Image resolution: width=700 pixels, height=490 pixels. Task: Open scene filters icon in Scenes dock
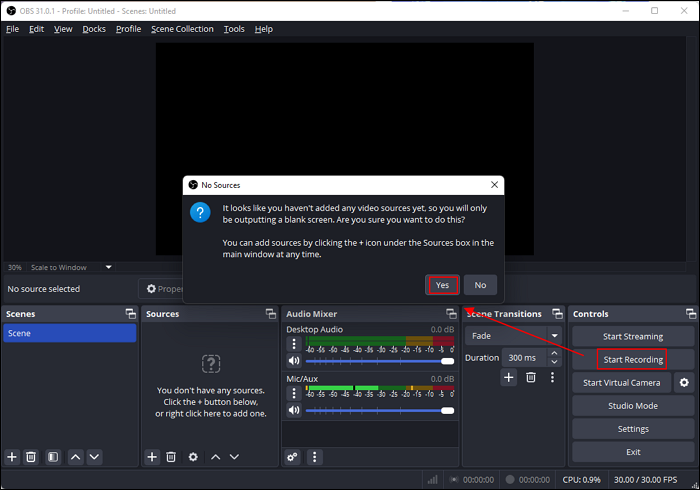click(53, 457)
